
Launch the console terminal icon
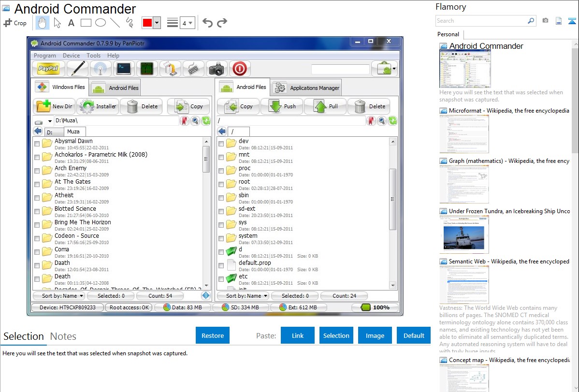point(123,68)
